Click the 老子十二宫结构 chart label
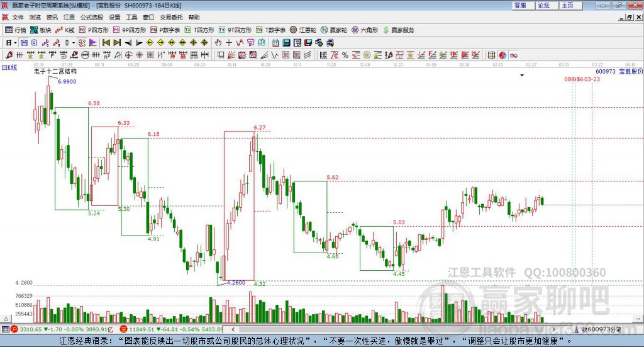Screen dimensions: 644x347 click(x=55, y=71)
